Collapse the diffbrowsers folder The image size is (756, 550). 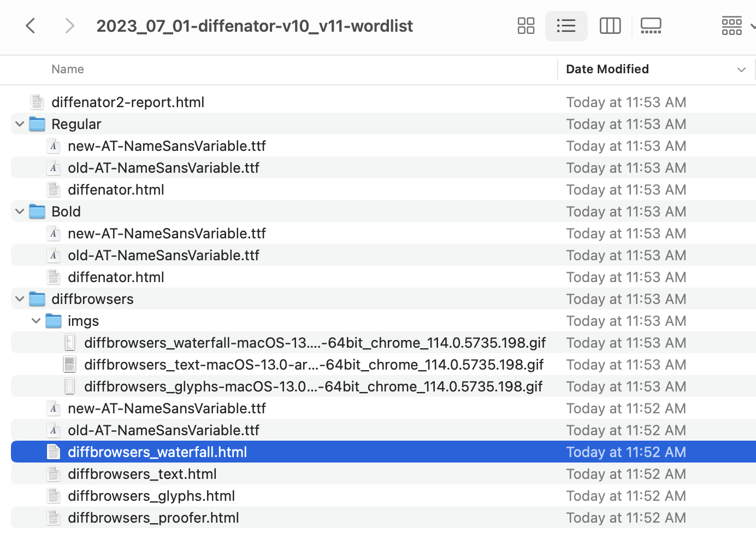(19, 299)
